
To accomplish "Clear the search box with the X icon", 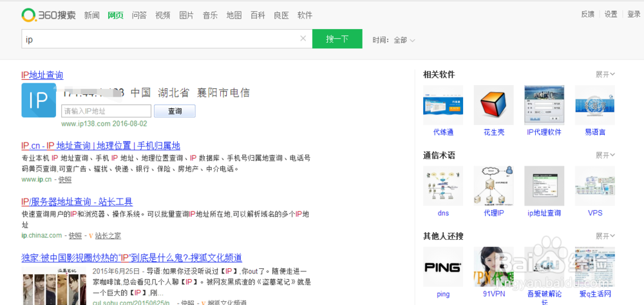I will click(x=303, y=39).
